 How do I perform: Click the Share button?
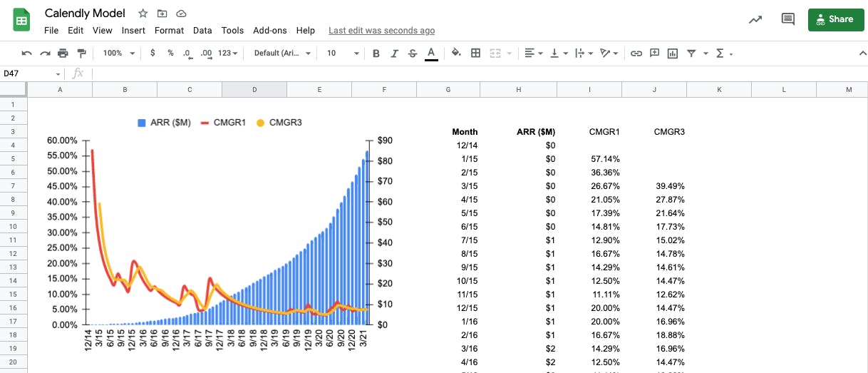click(835, 19)
